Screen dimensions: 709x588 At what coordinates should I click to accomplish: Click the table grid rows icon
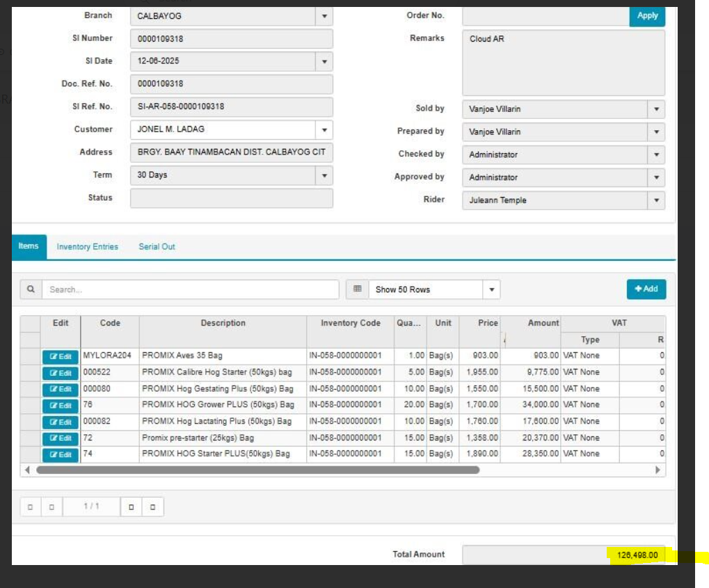tap(358, 289)
